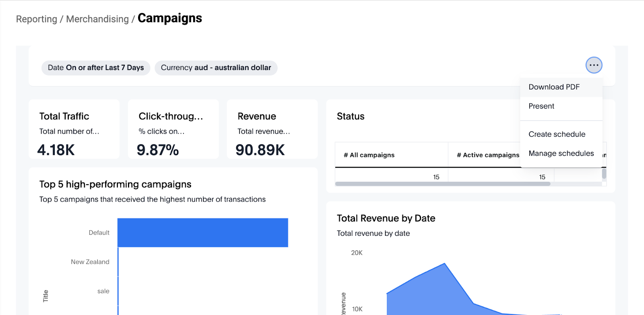Image resolution: width=644 pixels, height=315 pixels.
Task: Click the Total Traffic card
Action: click(x=74, y=129)
